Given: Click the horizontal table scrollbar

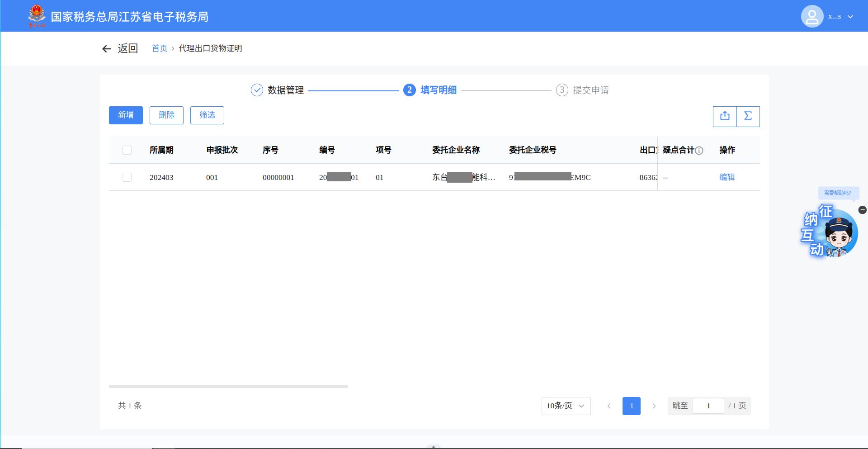Looking at the screenshot, I should pos(228,386).
